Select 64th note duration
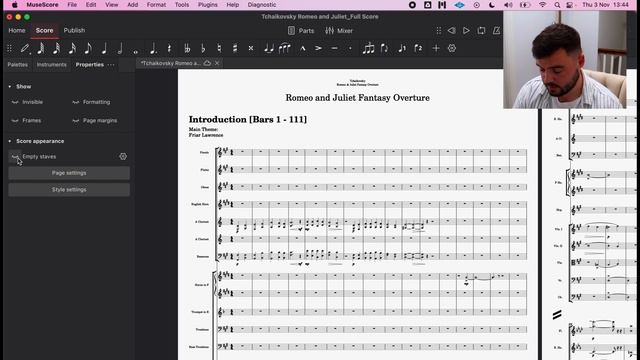640x360 pixels. (41, 49)
